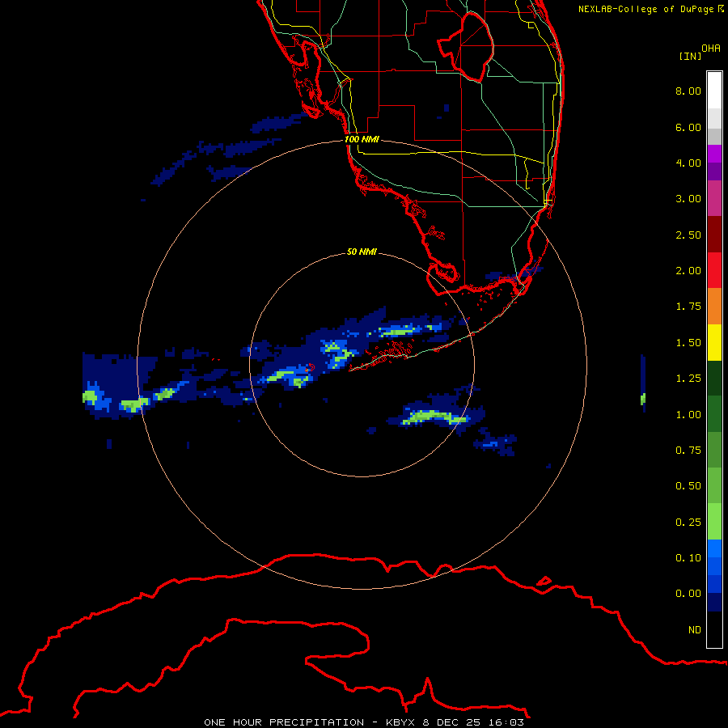The image size is (728, 728).
Task: Click the navy legend swatch just above ND
Action: [x=714, y=602]
